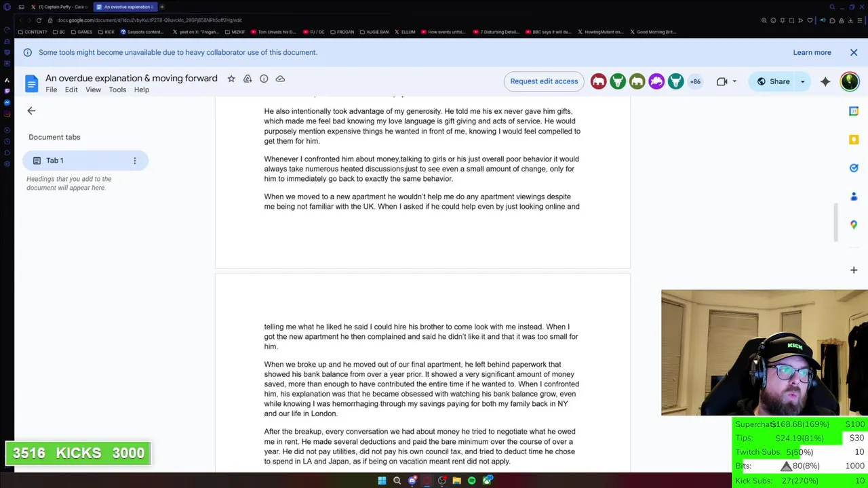Expand the video call options arrow
Image resolution: width=868 pixels, height=488 pixels.
[x=734, y=81]
